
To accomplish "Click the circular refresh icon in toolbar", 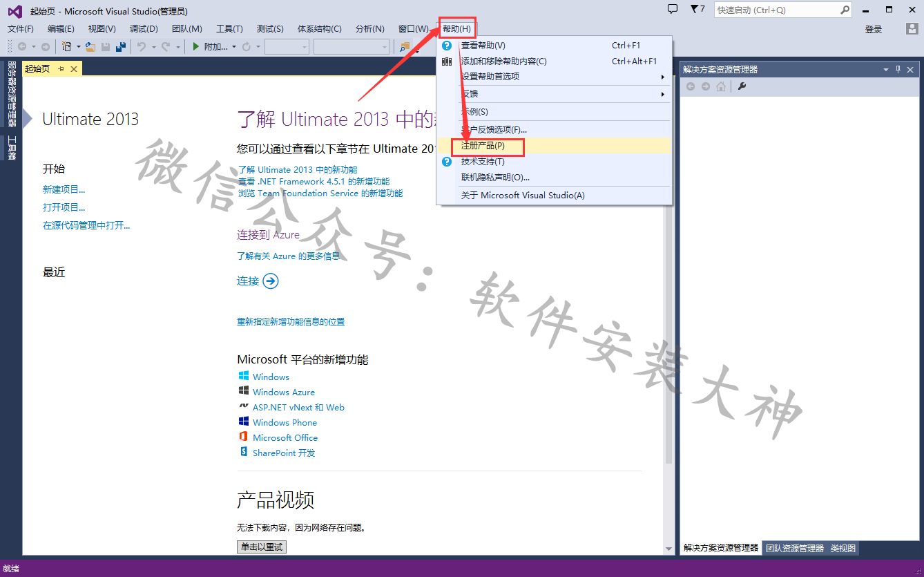I will 246,46.
